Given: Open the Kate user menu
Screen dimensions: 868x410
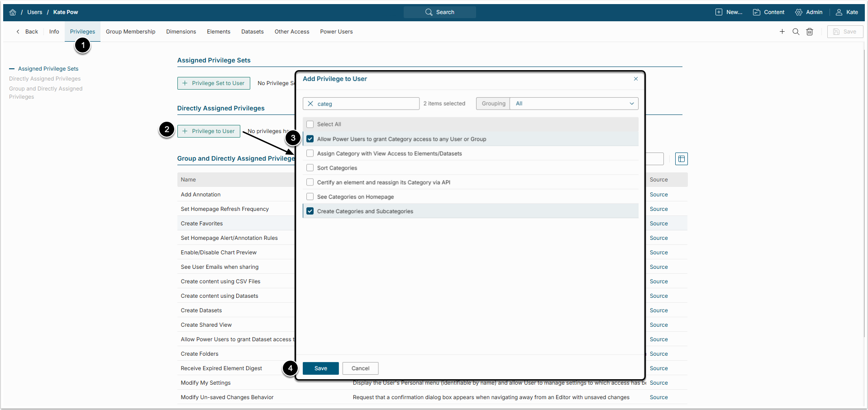Looking at the screenshot, I should pos(847,12).
